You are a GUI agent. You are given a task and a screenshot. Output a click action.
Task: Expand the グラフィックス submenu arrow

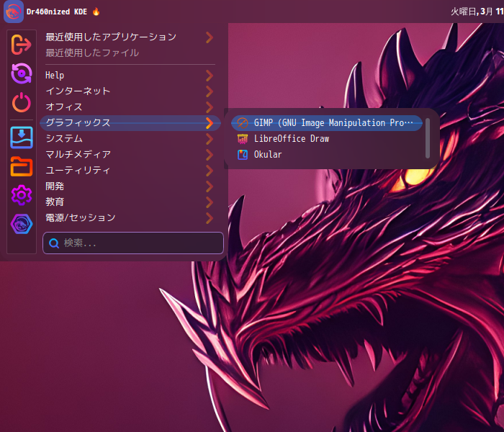tap(210, 123)
